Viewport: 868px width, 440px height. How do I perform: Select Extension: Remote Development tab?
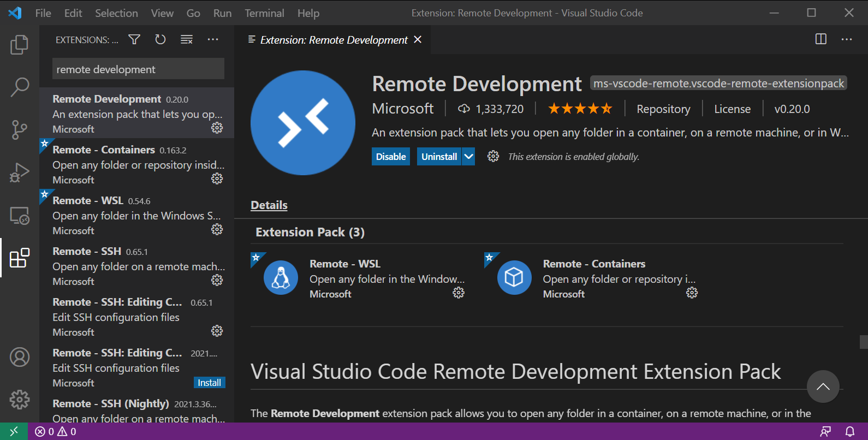click(334, 40)
